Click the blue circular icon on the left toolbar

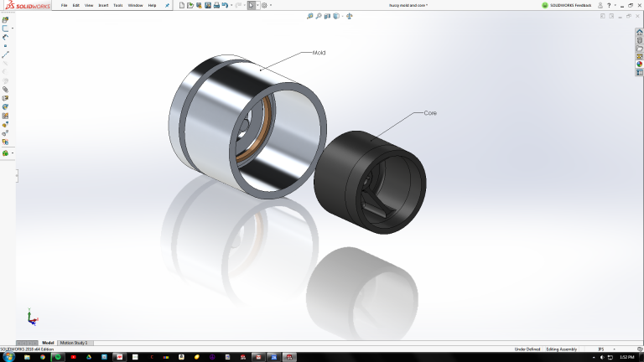coord(5,107)
